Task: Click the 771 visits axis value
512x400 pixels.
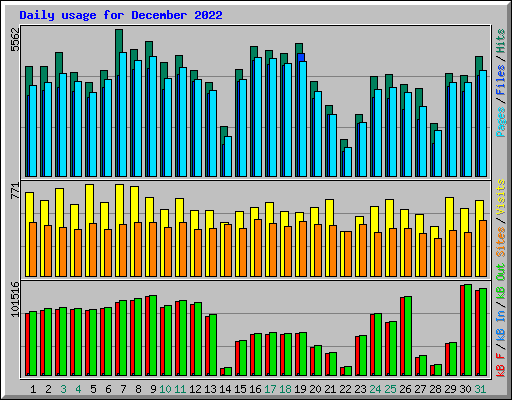Action: (x=15, y=191)
